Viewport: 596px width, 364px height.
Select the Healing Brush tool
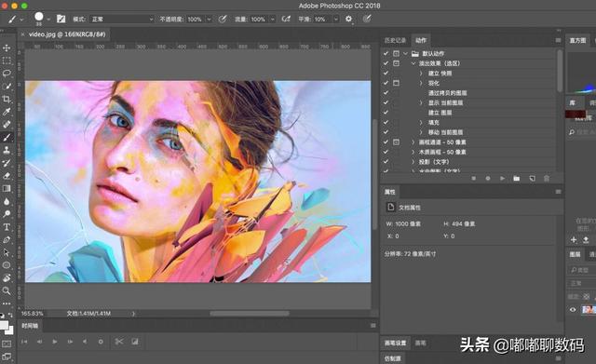(x=7, y=124)
